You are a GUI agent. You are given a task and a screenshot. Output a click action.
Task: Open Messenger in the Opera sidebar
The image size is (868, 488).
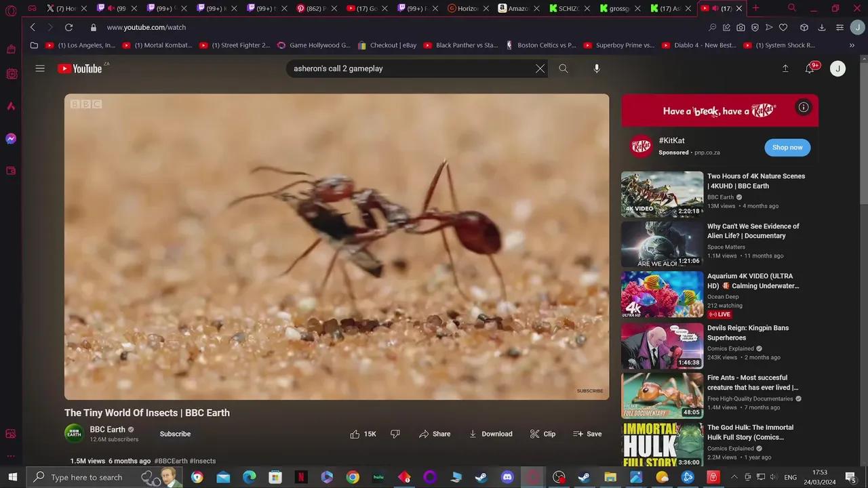pyautogui.click(x=11, y=138)
